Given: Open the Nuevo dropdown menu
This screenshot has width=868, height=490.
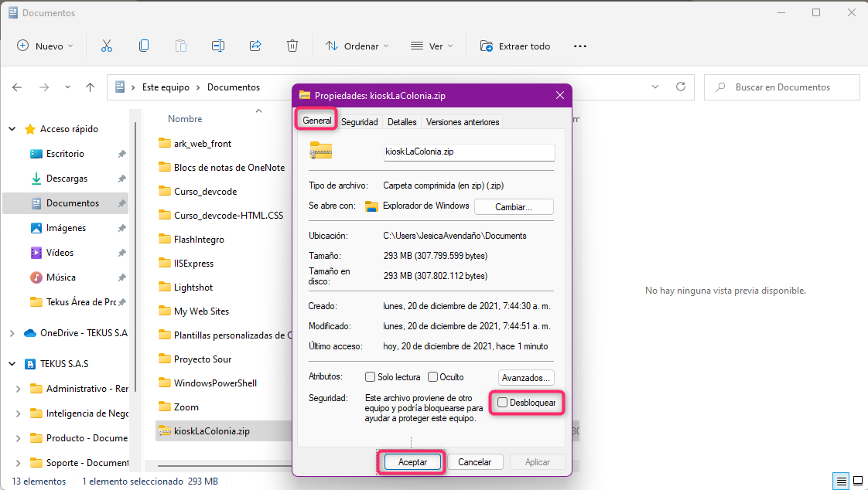Looking at the screenshot, I should pos(45,46).
